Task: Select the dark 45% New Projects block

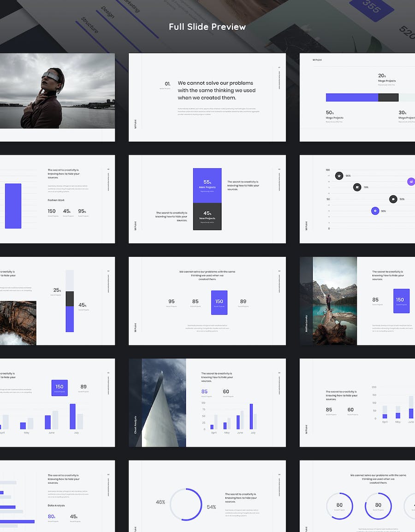Action: coord(207,216)
